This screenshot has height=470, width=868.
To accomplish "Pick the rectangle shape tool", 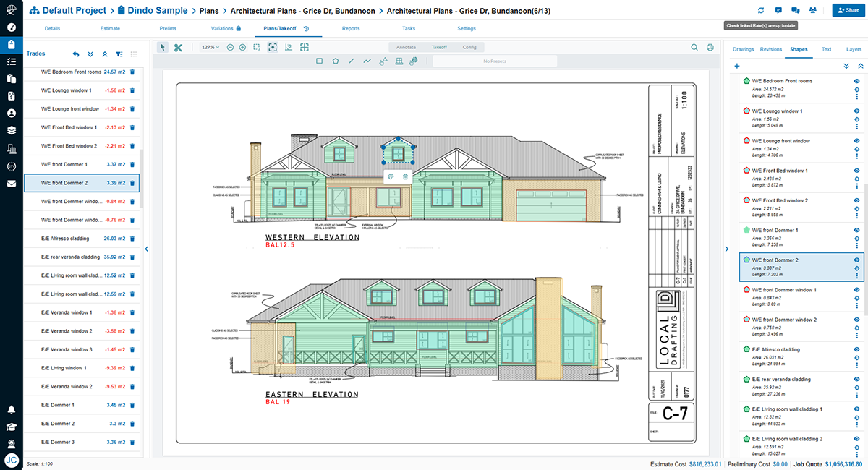I will click(319, 61).
